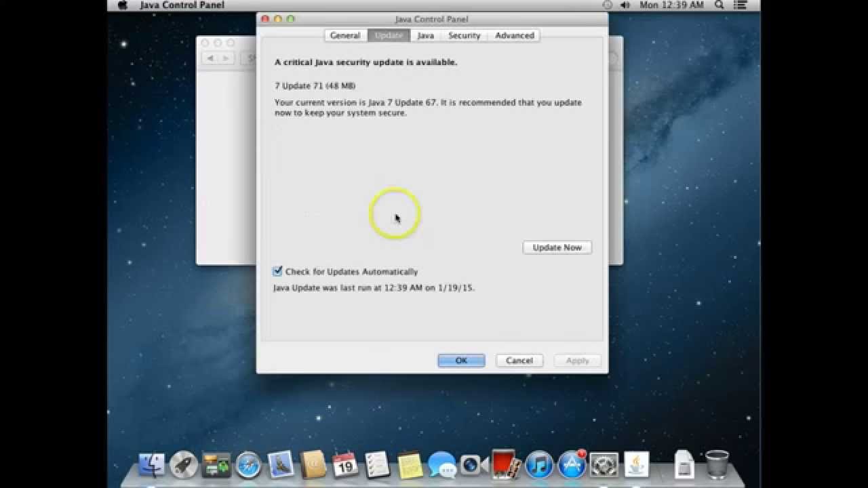868x488 pixels.
Task: Open Contacts address book in Dock
Action: click(x=313, y=465)
